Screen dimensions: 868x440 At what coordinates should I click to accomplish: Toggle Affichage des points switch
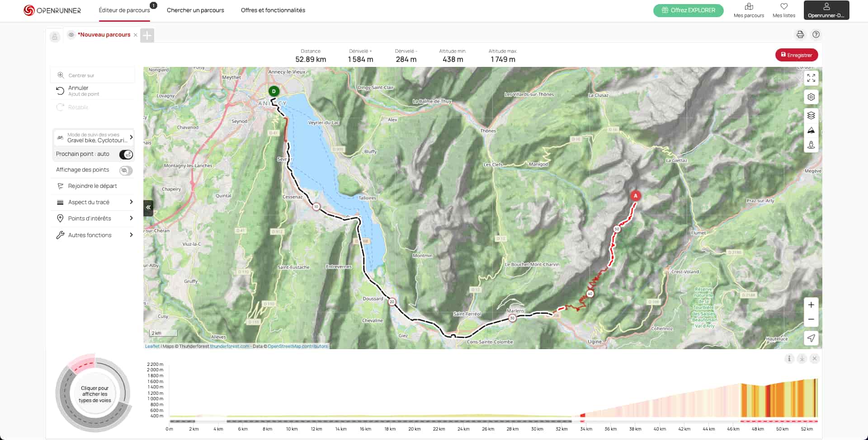126,170
